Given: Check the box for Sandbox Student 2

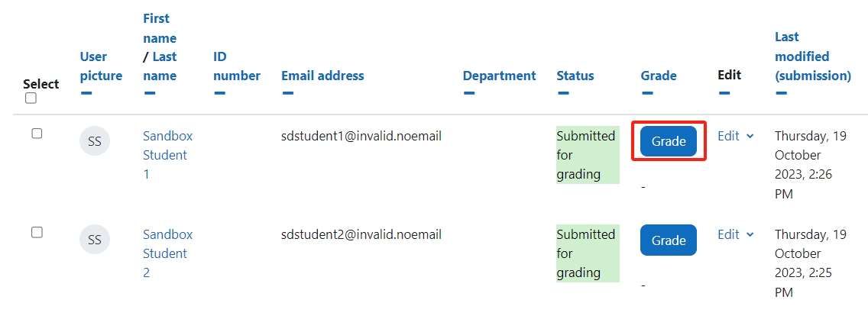Looking at the screenshot, I should click(37, 233).
